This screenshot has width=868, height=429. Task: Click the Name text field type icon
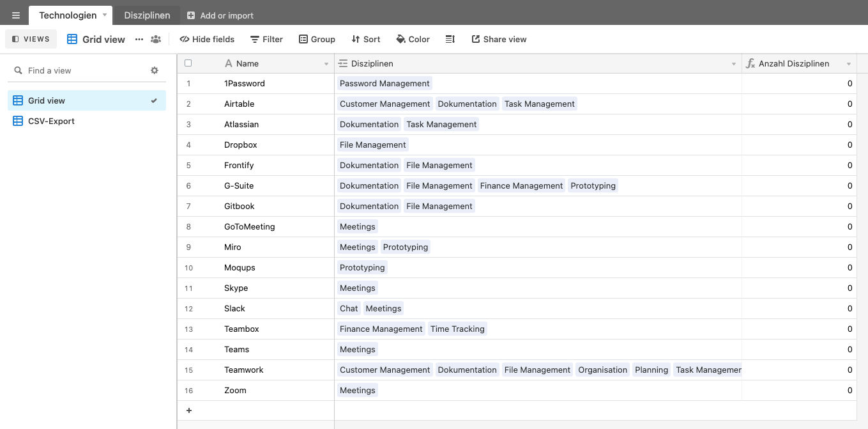click(229, 63)
